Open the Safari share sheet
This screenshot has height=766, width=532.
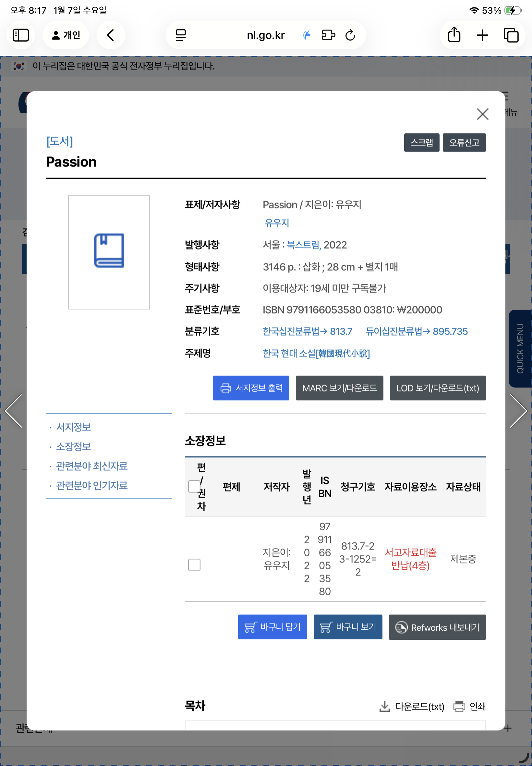[x=454, y=35]
